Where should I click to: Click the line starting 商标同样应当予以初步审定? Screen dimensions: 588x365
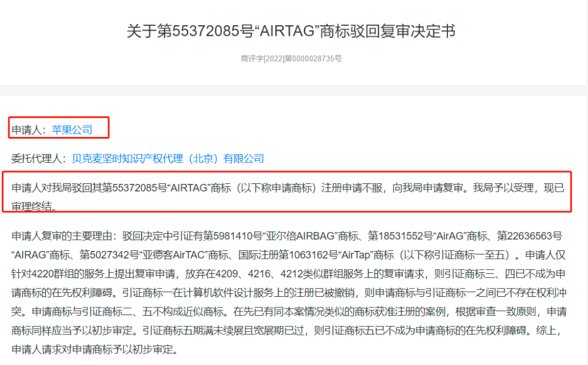click(286, 330)
